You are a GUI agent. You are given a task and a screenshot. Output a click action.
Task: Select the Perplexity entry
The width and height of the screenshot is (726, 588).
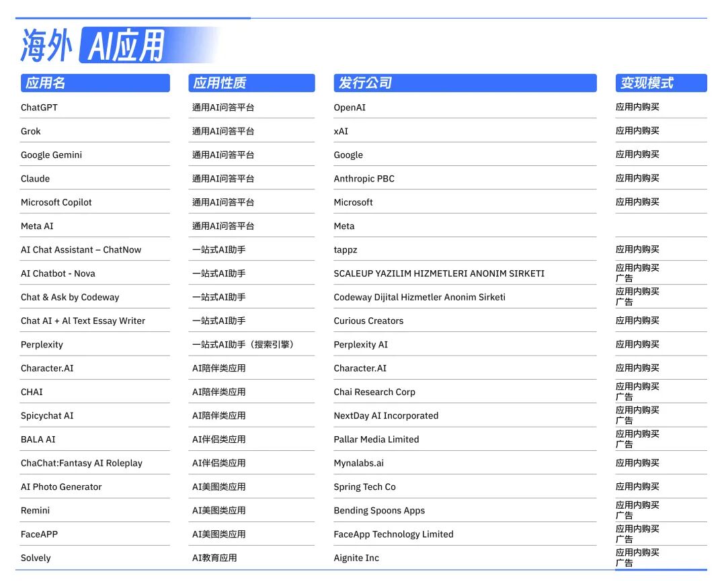[x=42, y=344]
